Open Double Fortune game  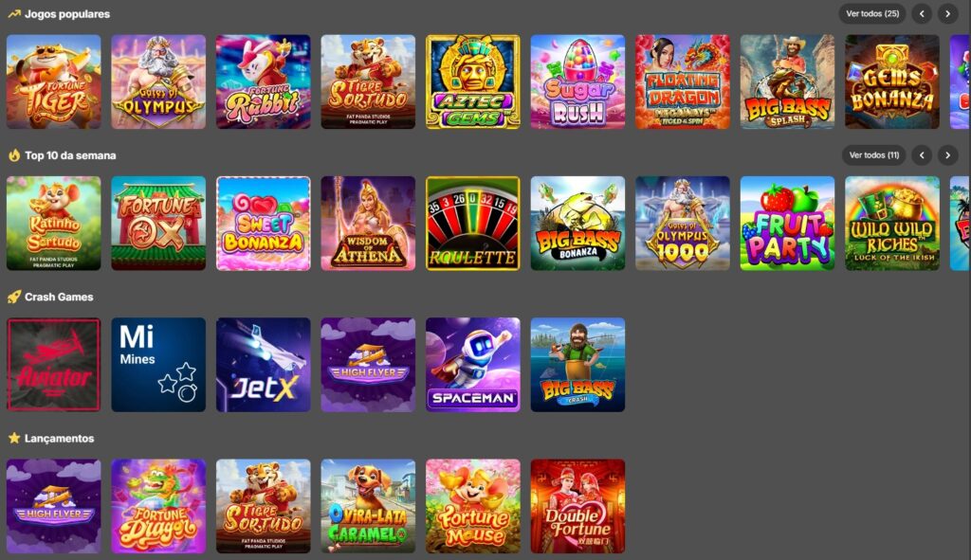click(577, 506)
